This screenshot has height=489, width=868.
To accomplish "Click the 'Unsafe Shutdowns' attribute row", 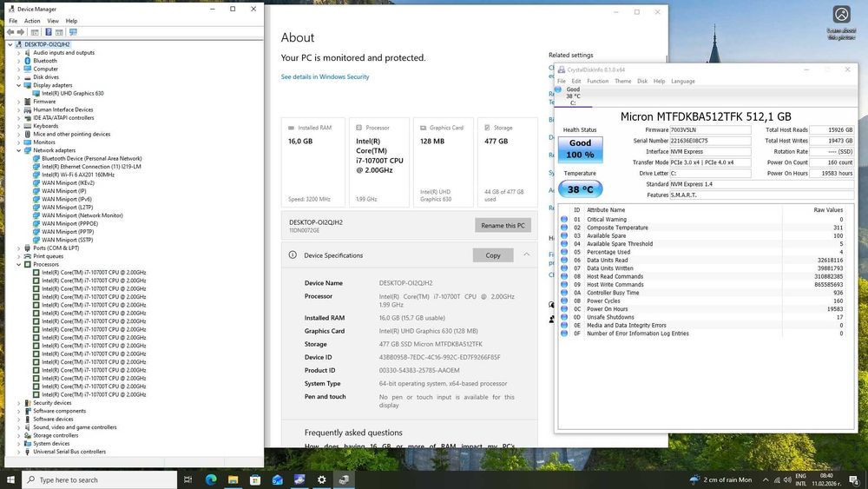I will click(702, 317).
